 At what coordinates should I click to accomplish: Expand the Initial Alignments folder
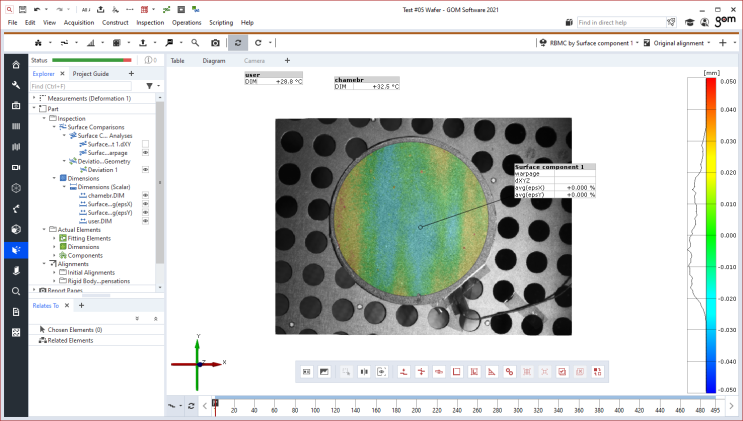(54, 272)
